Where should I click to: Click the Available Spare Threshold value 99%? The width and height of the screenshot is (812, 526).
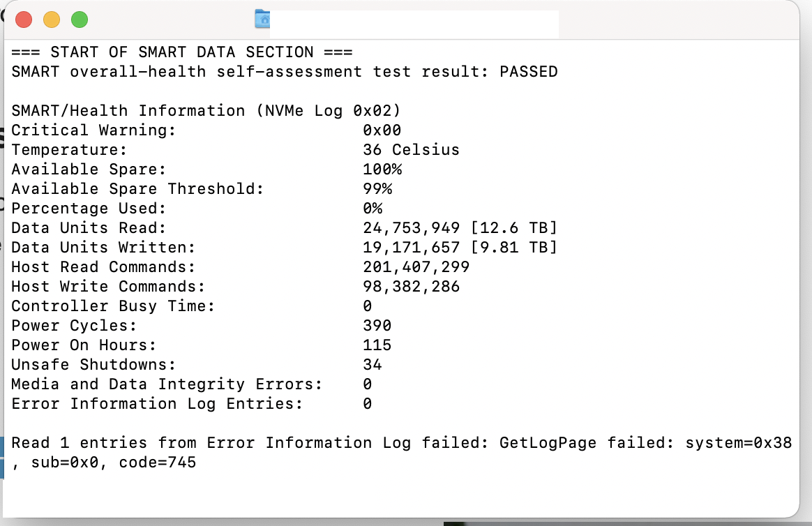(x=377, y=188)
